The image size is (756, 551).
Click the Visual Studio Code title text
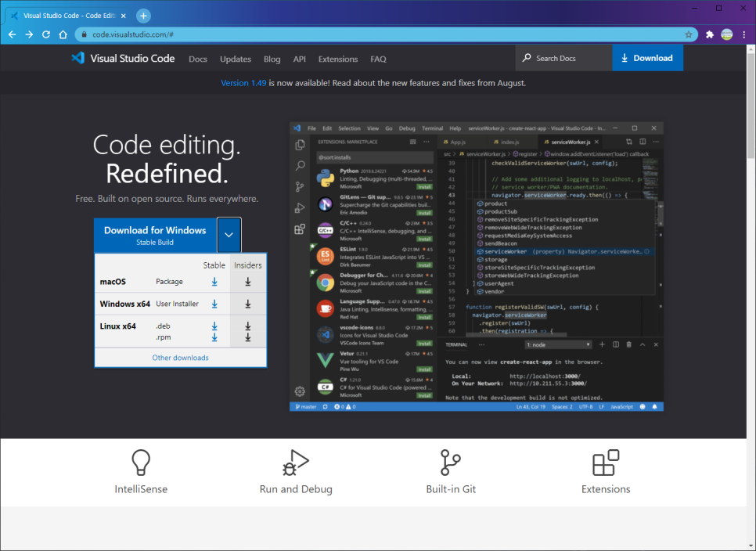pyautogui.click(x=132, y=59)
